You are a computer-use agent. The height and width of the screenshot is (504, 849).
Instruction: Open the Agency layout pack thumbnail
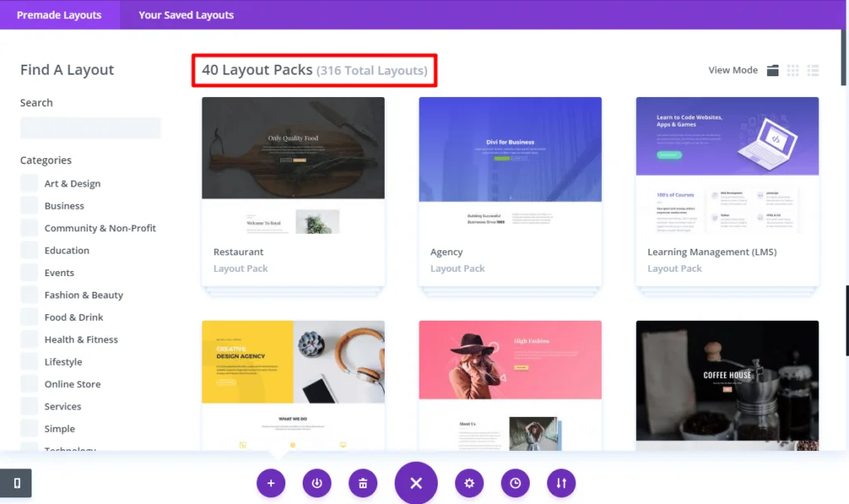point(510,165)
